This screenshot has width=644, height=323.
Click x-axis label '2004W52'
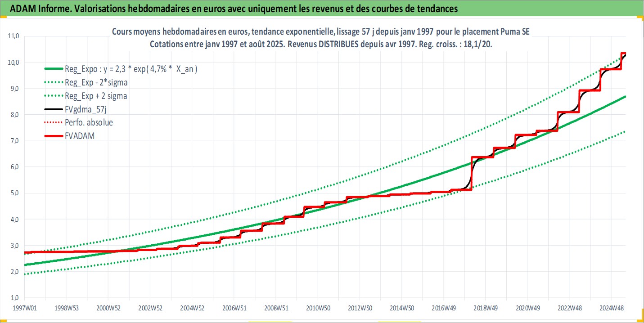tap(192, 308)
